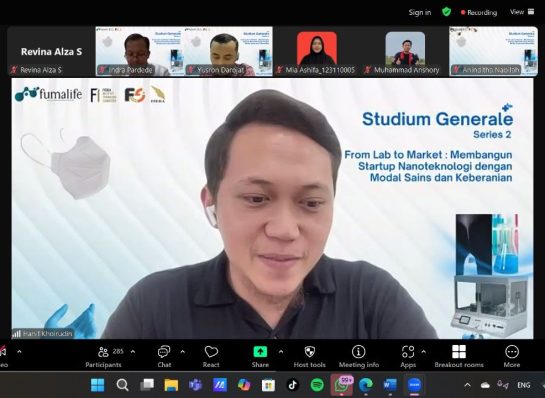Click the Recording indicator
This screenshot has height=398, width=545.
tap(479, 13)
